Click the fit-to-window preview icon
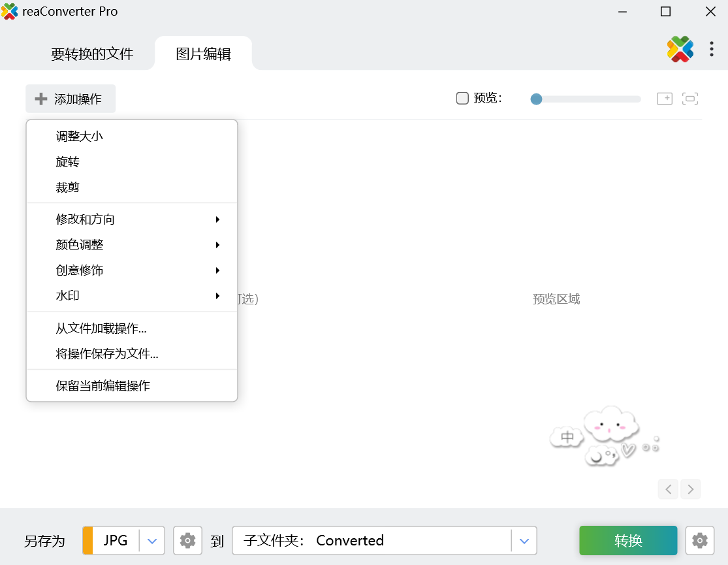 pos(690,99)
